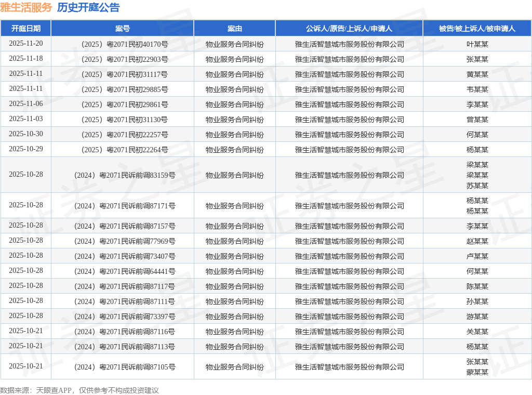Image resolution: width=532 pixels, height=395 pixels.
Task: Select defendant 叶某某
Action: [x=477, y=45]
